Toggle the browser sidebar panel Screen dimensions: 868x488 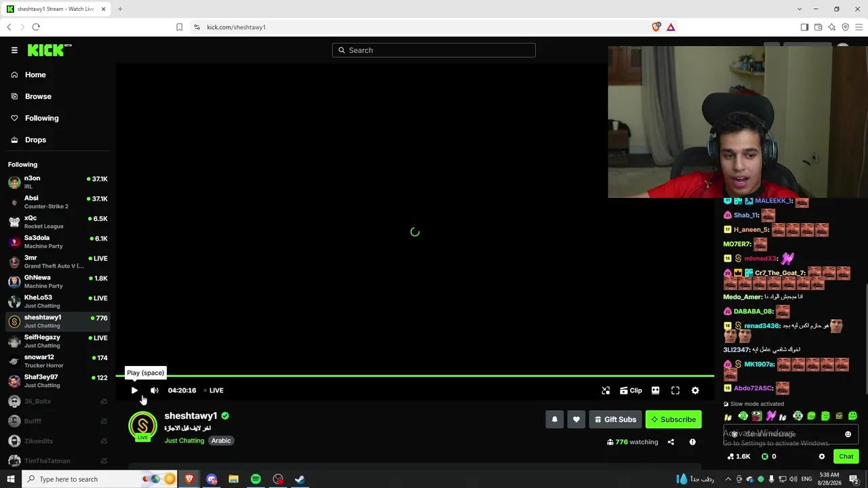[x=804, y=27]
